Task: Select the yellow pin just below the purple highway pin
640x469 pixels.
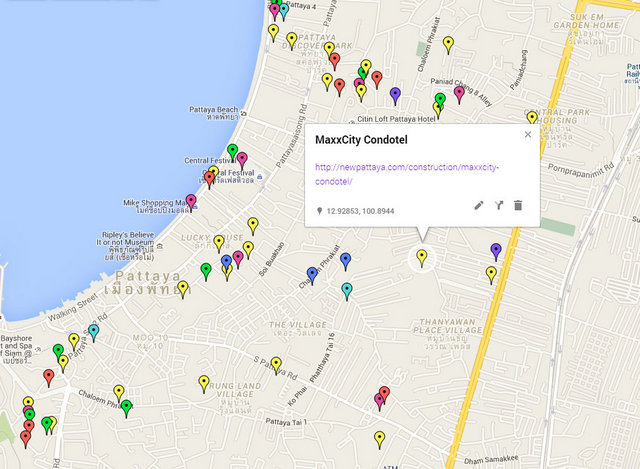Action: [491, 275]
